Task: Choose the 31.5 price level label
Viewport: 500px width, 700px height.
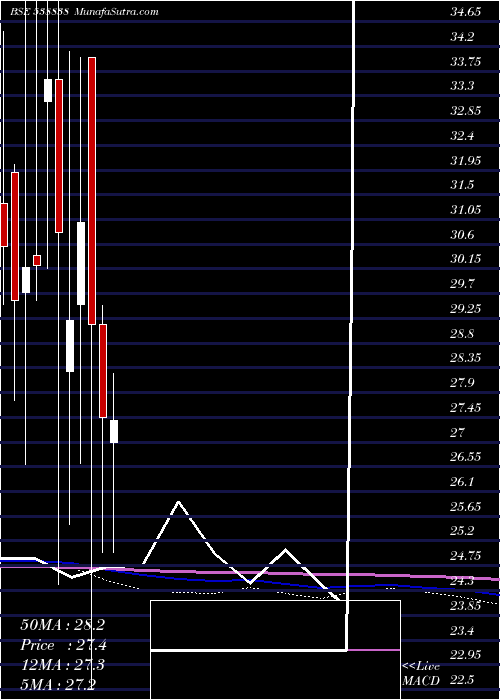Action: [463, 185]
